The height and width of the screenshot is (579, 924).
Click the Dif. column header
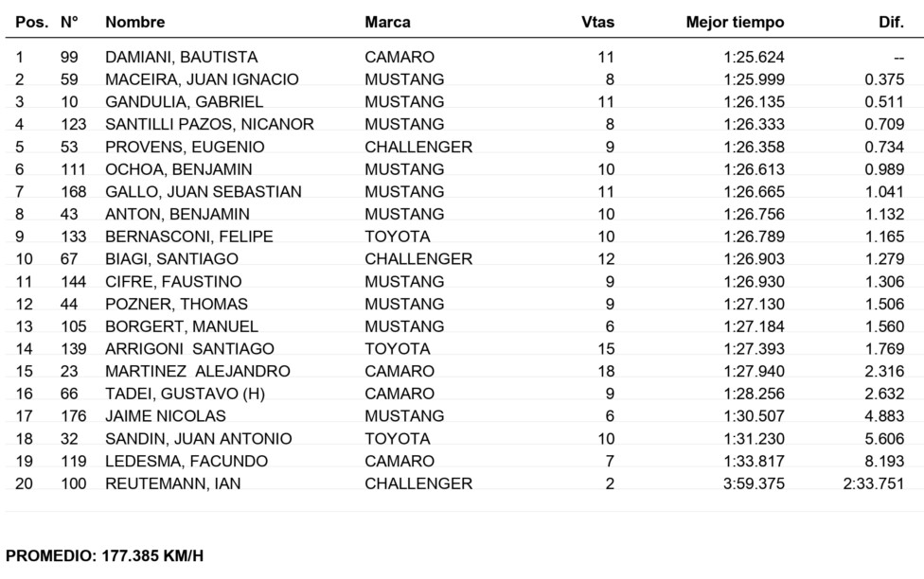coord(891,23)
